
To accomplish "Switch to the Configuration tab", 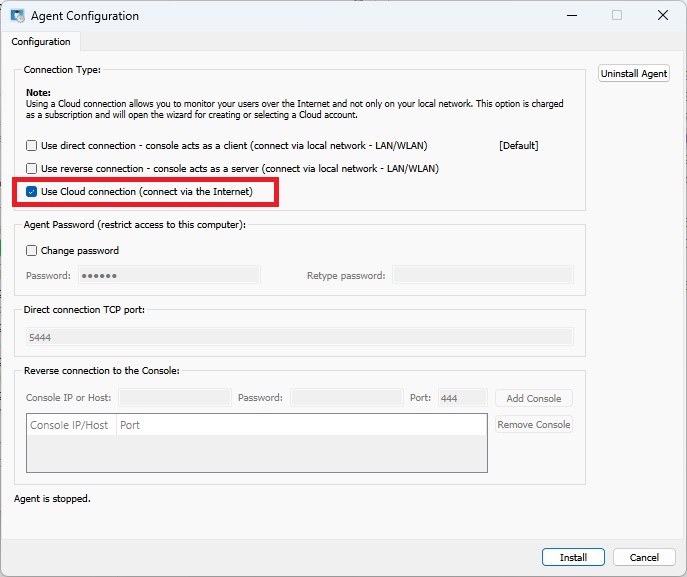I will [41, 42].
